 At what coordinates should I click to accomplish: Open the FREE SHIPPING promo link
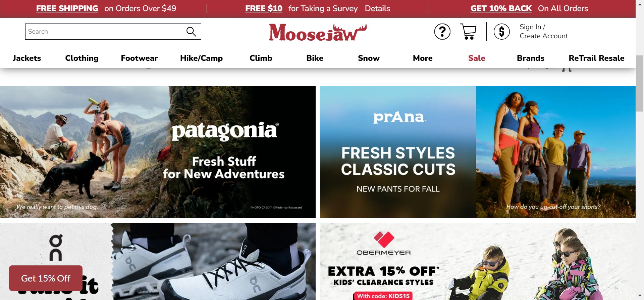[67, 8]
